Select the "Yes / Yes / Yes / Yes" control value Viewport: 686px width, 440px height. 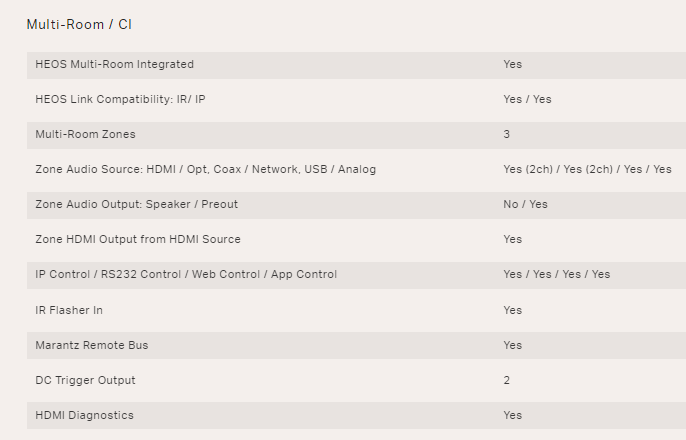click(x=556, y=274)
